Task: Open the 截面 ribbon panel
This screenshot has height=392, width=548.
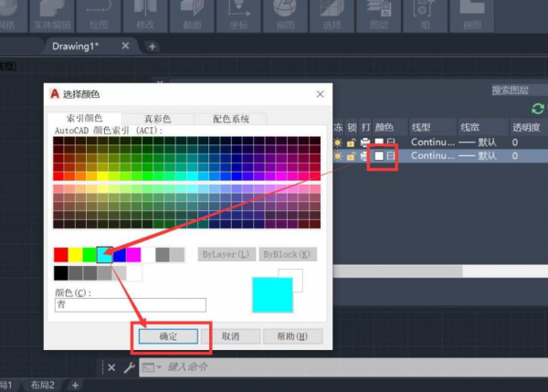Action: 192,16
